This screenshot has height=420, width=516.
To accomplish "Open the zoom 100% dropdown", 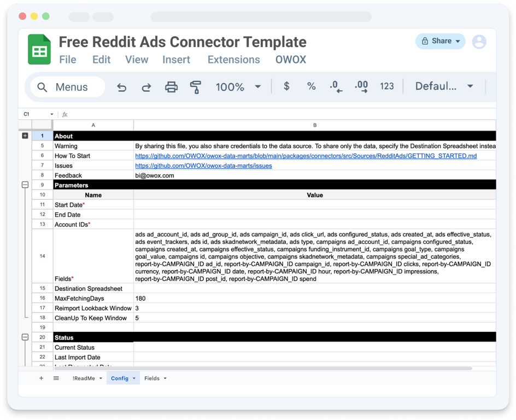I will (258, 87).
